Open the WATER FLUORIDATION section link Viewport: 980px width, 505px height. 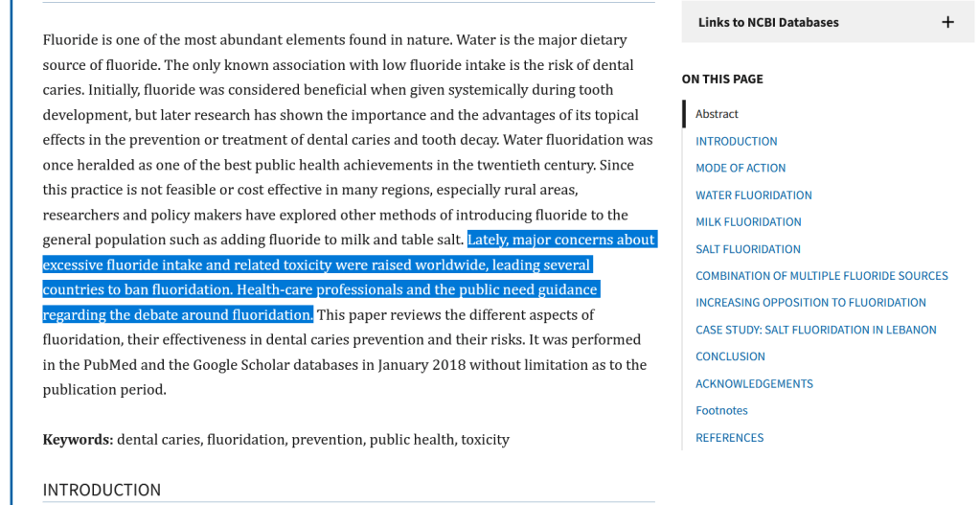point(753,195)
